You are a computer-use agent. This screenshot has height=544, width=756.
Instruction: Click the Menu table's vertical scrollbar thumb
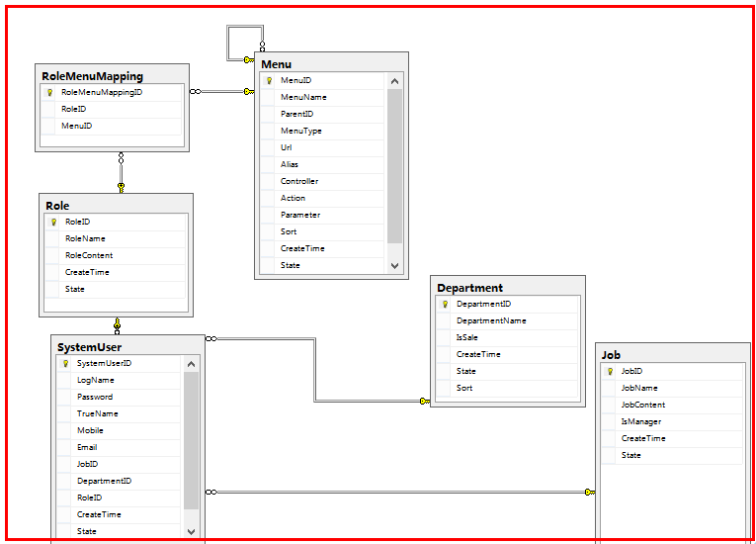click(x=395, y=166)
